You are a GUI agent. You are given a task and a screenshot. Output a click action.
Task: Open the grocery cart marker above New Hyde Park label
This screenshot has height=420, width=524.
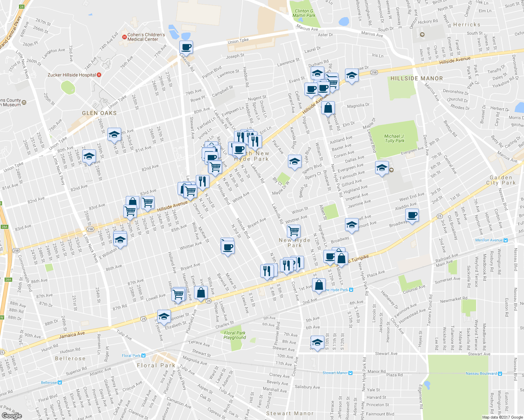(x=294, y=231)
